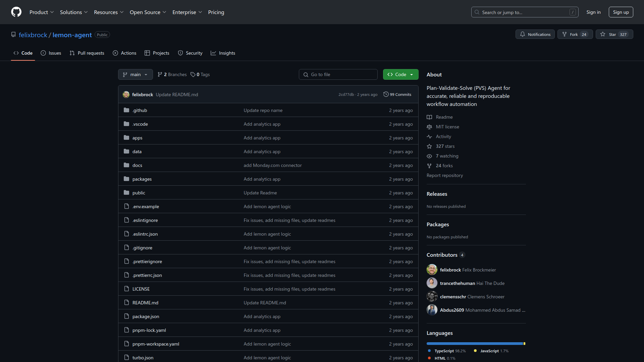This screenshot has height=362, width=644.
Task: Select the Actions workflow icon
Action: (x=116, y=53)
